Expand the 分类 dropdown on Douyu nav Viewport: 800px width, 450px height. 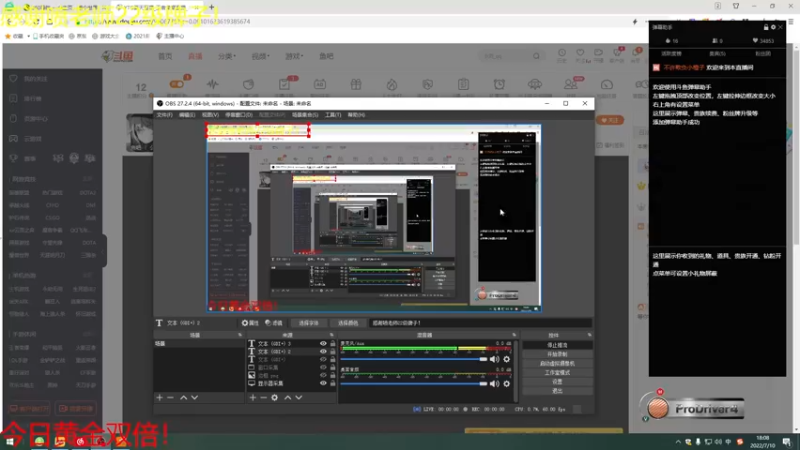coord(227,56)
